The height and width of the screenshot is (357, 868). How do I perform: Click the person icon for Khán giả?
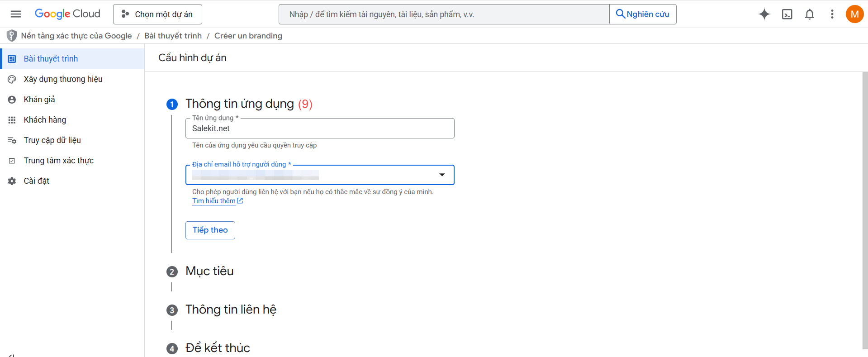[x=12, y=100]
